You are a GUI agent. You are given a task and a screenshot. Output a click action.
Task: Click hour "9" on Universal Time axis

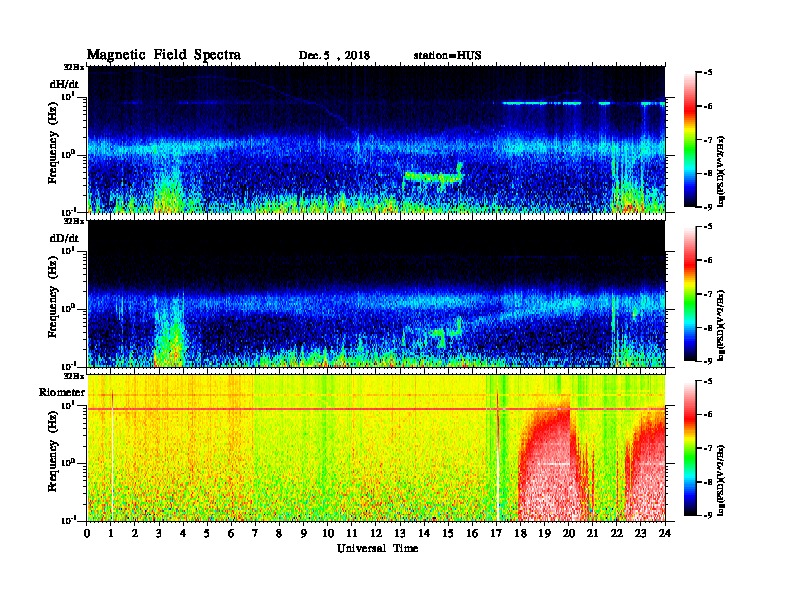pos(304,534)
